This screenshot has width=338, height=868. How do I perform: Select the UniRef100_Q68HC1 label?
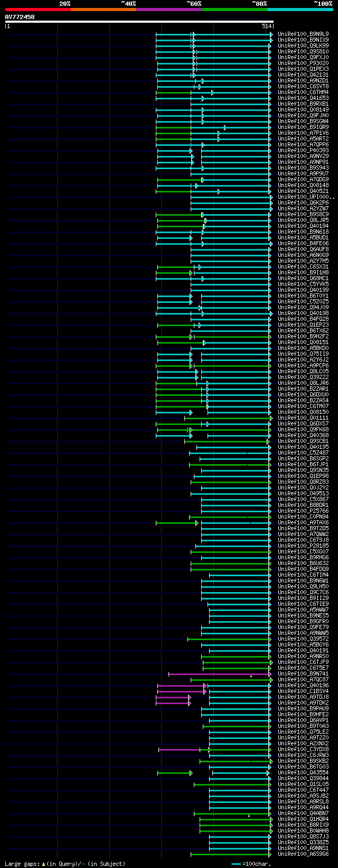click(303, 278)
